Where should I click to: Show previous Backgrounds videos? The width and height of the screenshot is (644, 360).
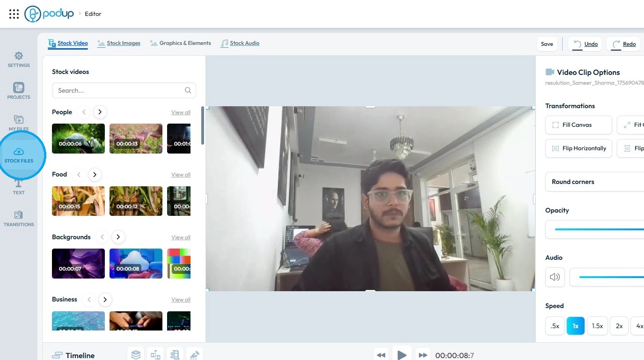pos(102,237)
